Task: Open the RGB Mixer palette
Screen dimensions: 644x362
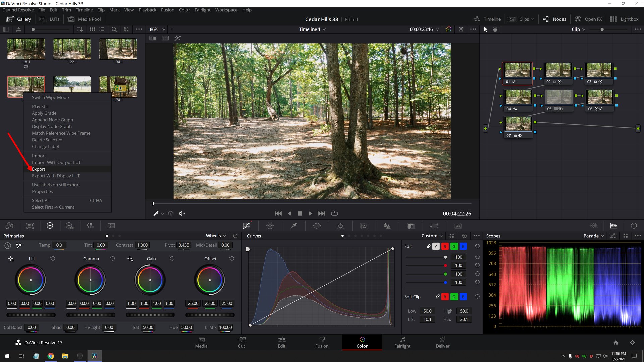Action: (x=90, y=226)
